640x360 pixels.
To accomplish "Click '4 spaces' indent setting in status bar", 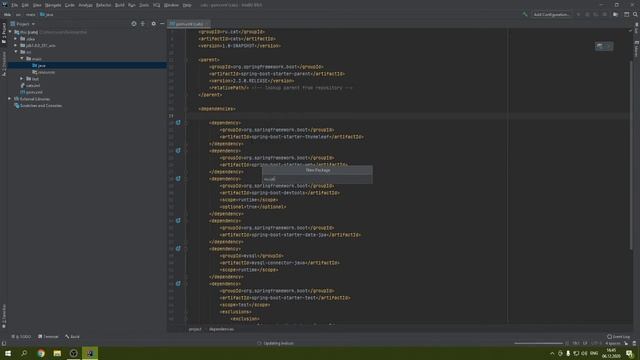I will tap(613, 344).
